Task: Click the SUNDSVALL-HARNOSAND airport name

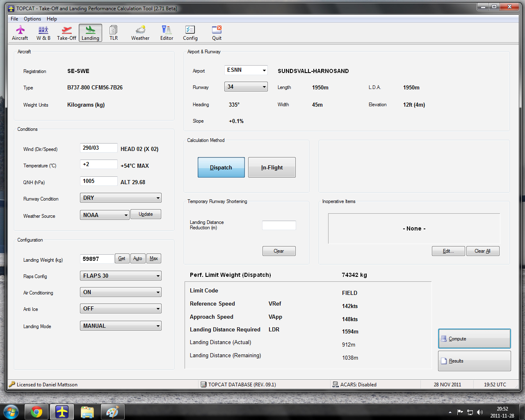Action: (x=313, y=71)
